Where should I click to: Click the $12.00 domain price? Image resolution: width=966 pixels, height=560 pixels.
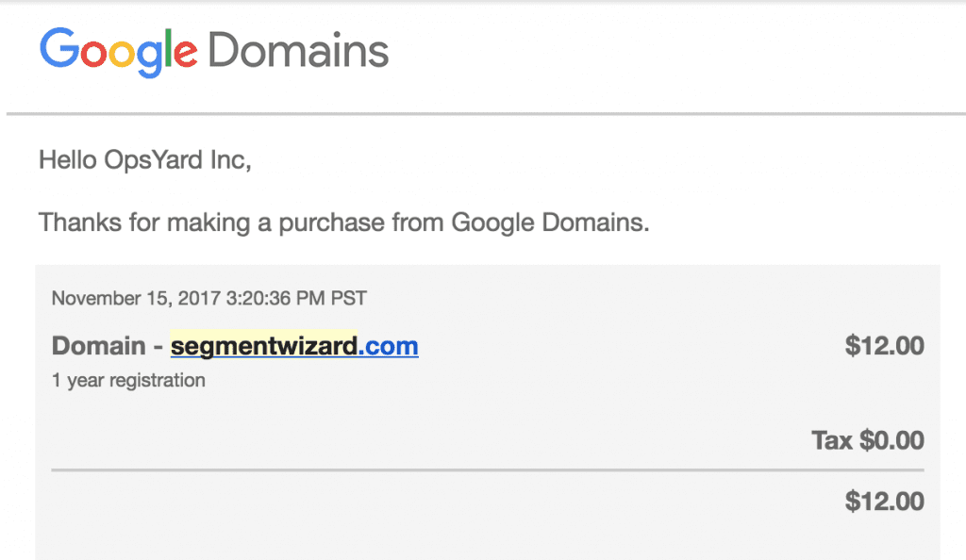(x=885, y=346)
